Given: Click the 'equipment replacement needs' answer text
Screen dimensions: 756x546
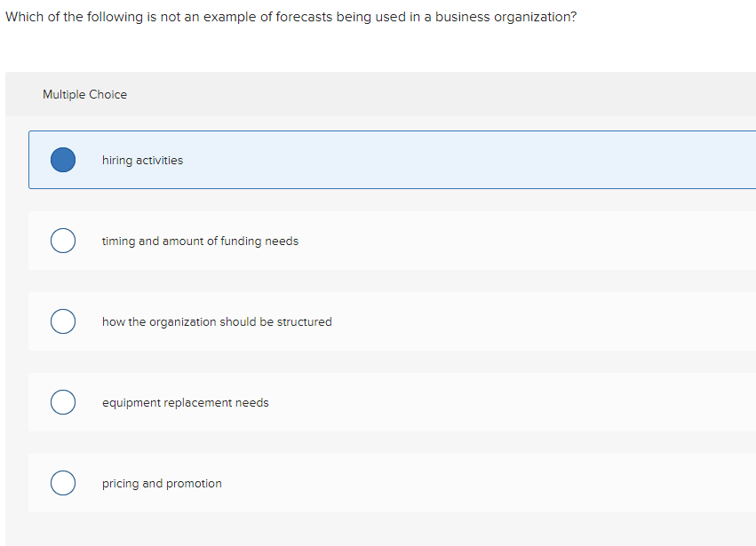Looking at the screenshot, I should coord(185,403).
